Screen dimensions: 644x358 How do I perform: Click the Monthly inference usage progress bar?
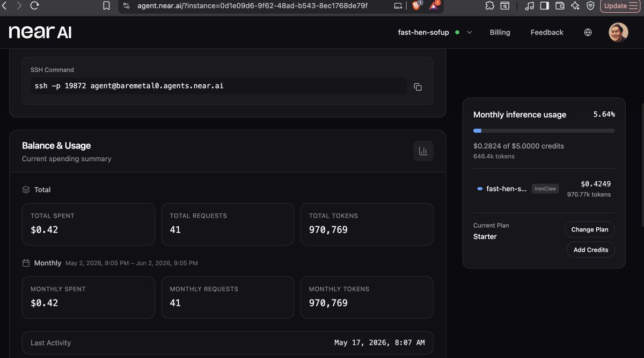click(544, 131)
